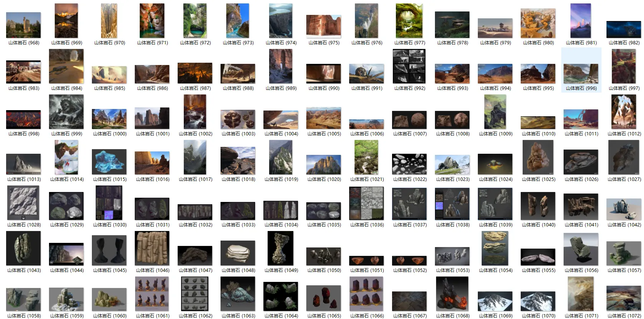Click the white rock relief 山体岩石 (1028)

tap(23, 203)
